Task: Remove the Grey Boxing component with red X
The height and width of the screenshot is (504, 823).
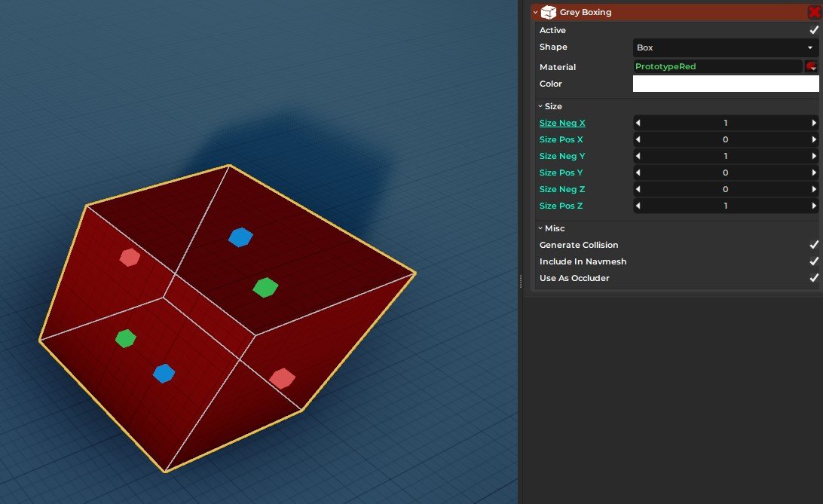Action: point(813,12)
